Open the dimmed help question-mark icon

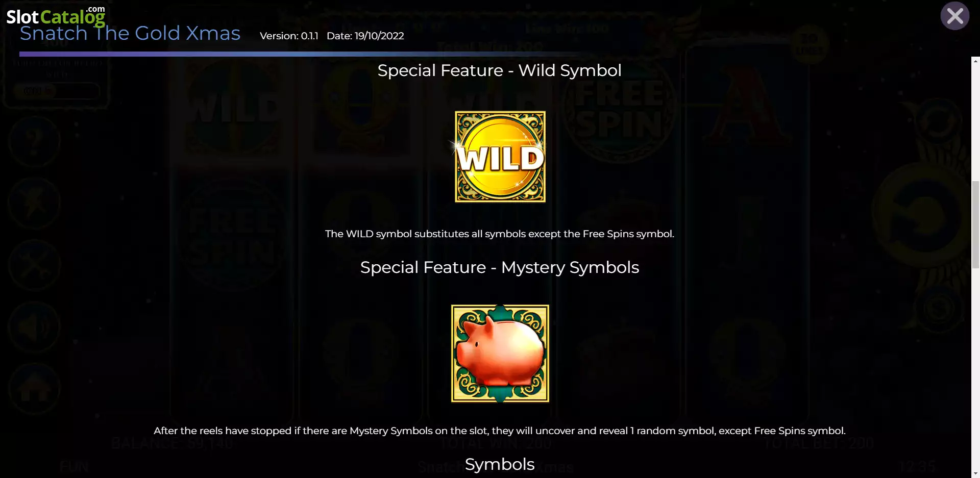[34, 141]
